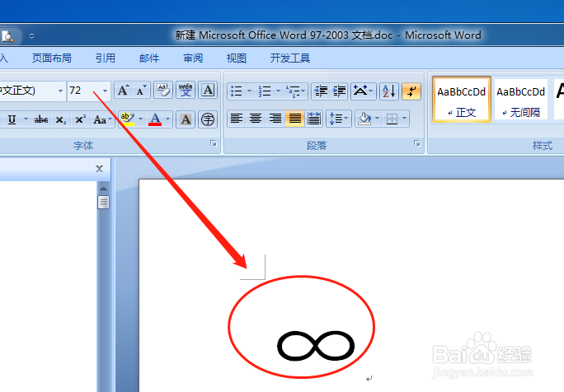Open Enclose Characters tool
The image size is (564, 392).
coord(208,119)
